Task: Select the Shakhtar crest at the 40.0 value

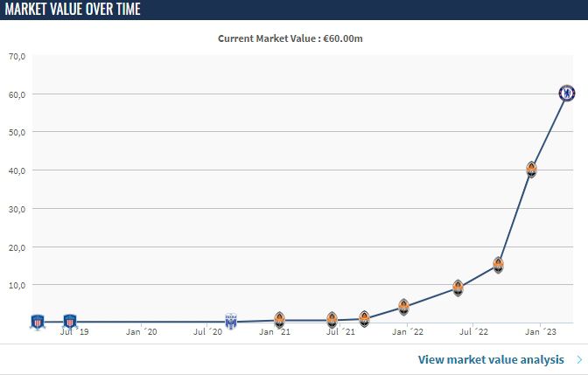Action: [x=531, y=168]
